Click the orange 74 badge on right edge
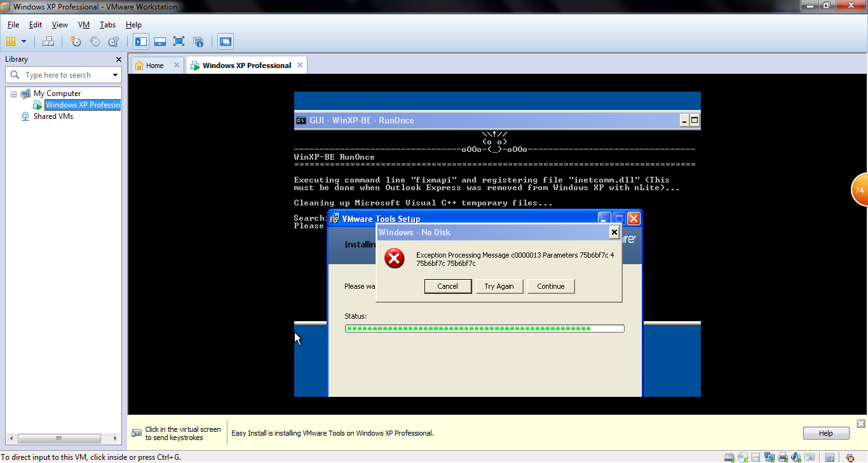The width and height of the screenshot is (868, 463). (860, 190)
